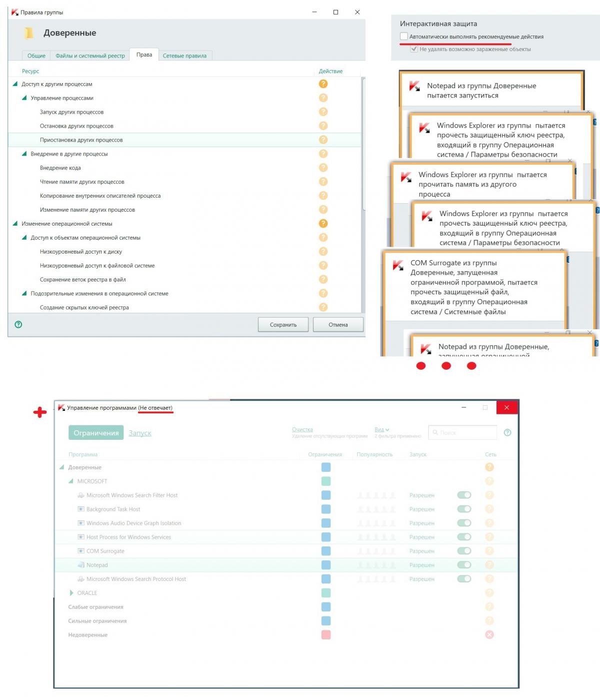Toggle launch switch for Windows Audio Device Graph Isolation
This screenshot has height=700, width=600.
(x=464, y=523)
